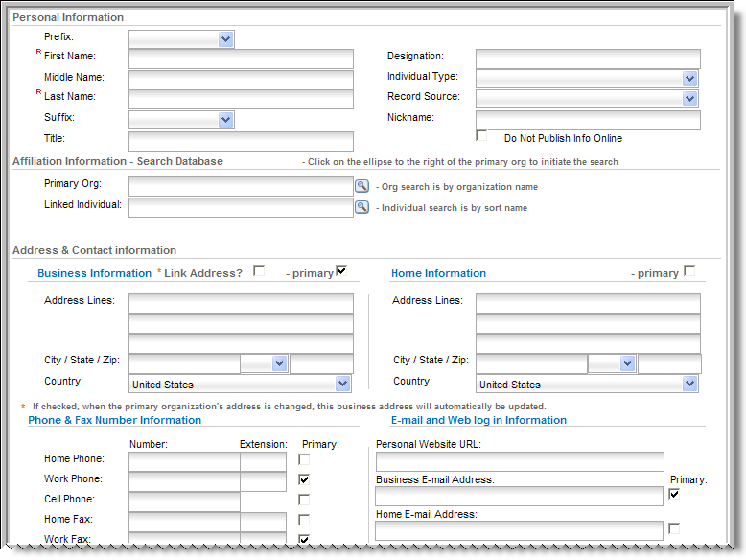Open the home address Country dropdown
The height and width of the screenshot is (560, 746).
point(587,384)
